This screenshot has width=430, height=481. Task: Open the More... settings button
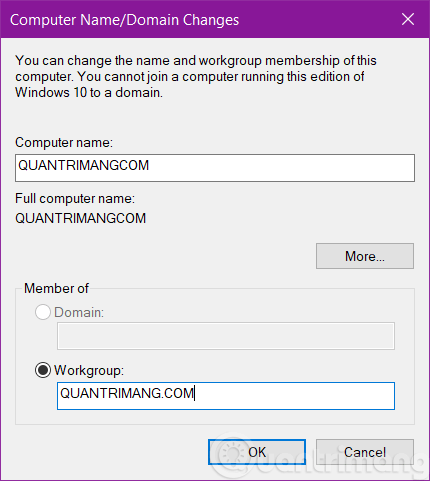coord(365,256)
